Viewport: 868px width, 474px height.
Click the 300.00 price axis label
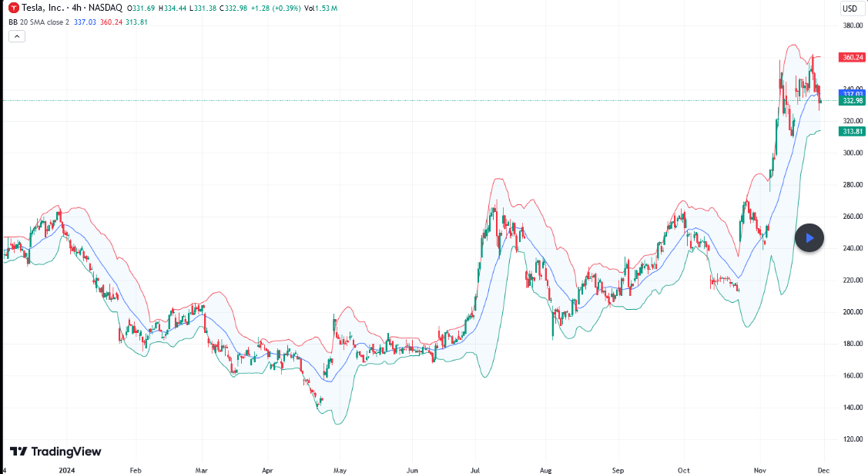853,153
